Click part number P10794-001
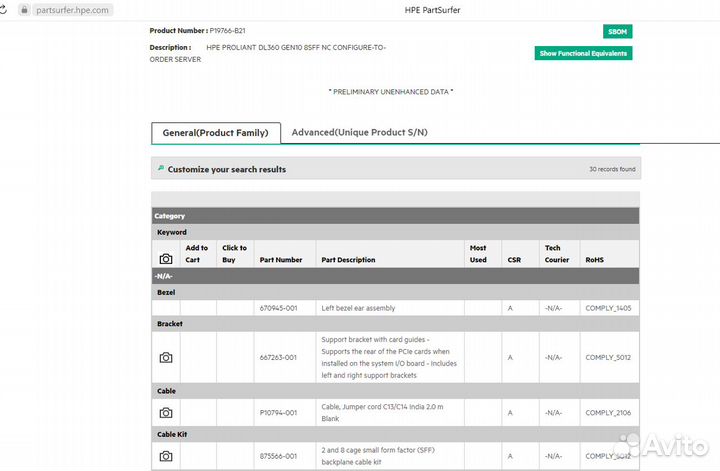Image resolution: width=720 pixels, height=471 pixels. (x=278, y=413)
